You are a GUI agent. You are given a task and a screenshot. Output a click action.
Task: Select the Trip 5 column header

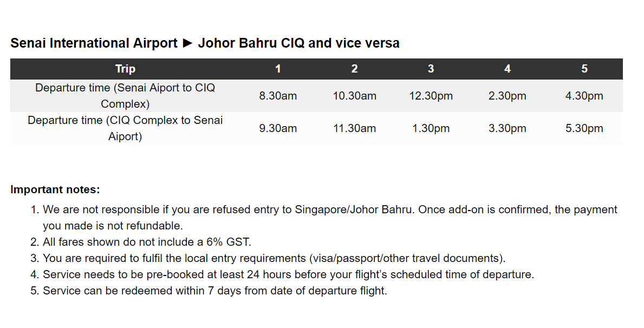point(584,69)
